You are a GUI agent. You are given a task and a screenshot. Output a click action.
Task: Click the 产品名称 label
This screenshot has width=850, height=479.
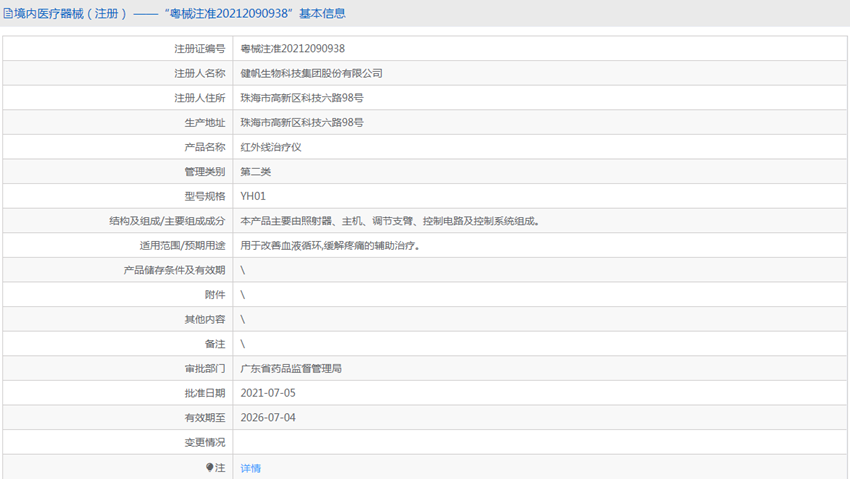point(205,147)
